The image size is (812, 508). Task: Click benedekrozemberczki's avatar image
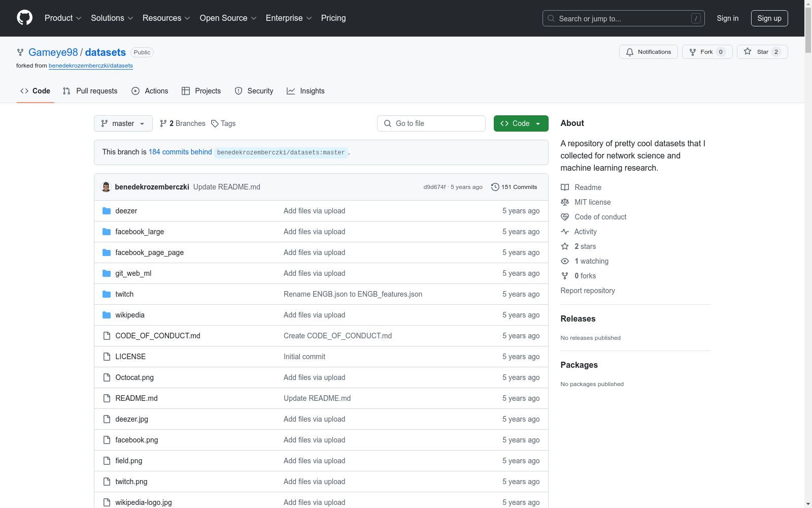point(106,187)
